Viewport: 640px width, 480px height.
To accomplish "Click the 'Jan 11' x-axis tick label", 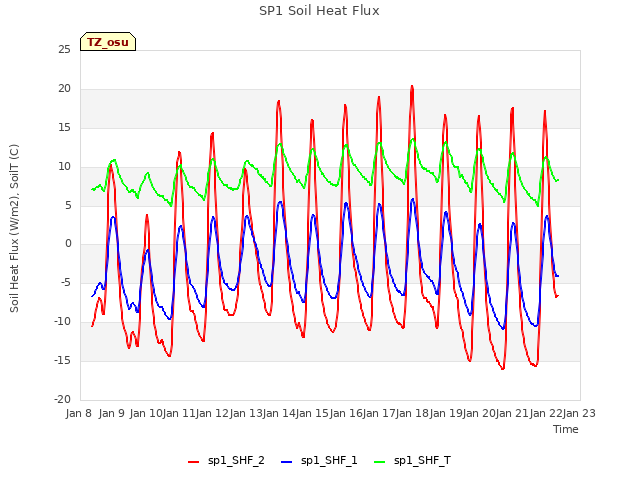I will coord(179,413).
